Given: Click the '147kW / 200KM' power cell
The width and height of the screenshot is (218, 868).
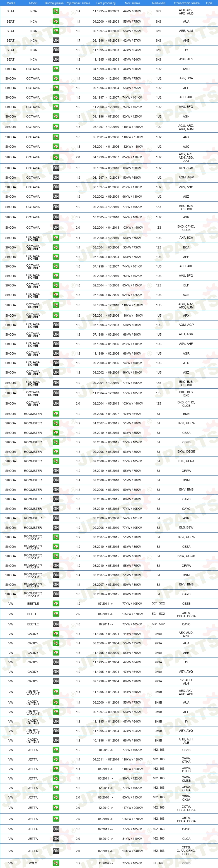Looking at the screenshot, I should click(132, 808).
